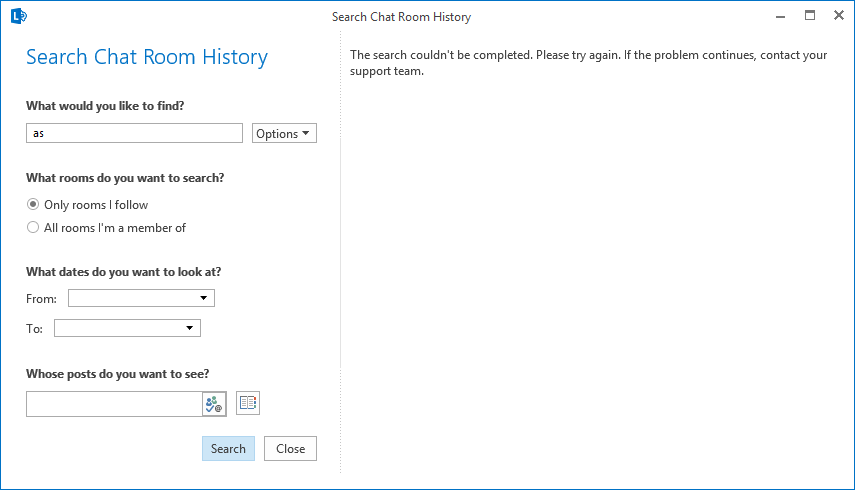Click the 'search couldn't be completed' error message

coord(588,63)
